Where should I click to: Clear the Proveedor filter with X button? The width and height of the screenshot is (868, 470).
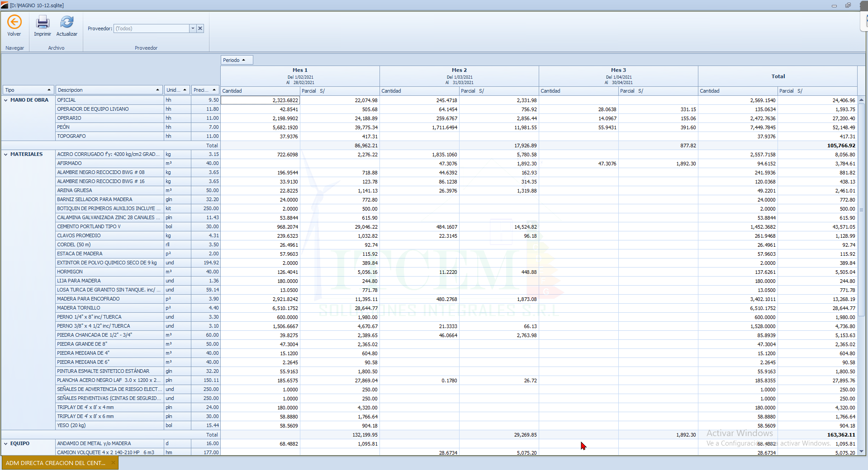[200, 28]
